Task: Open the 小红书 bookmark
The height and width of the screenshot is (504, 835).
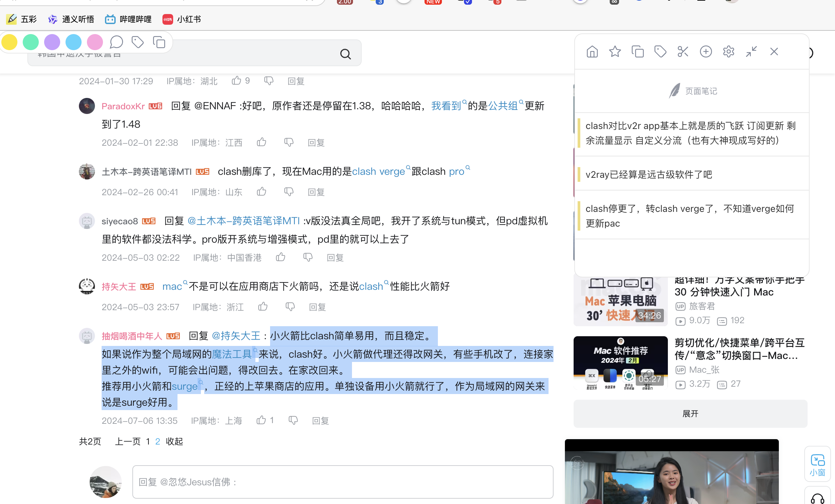Action: coord(182,19)
